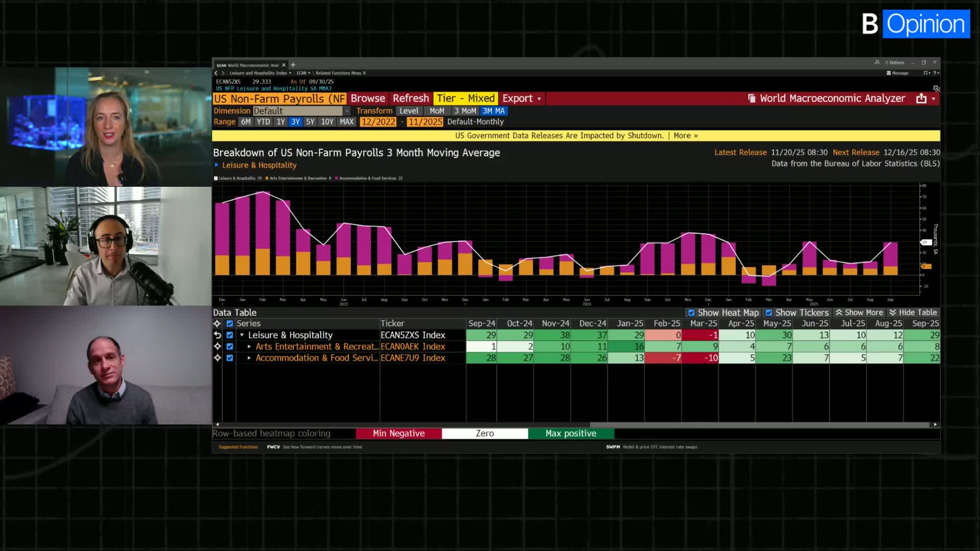Screen dimensions: 980x551
Task: Click the Min Negative heatmap color swatch
Action: point(399,433)
